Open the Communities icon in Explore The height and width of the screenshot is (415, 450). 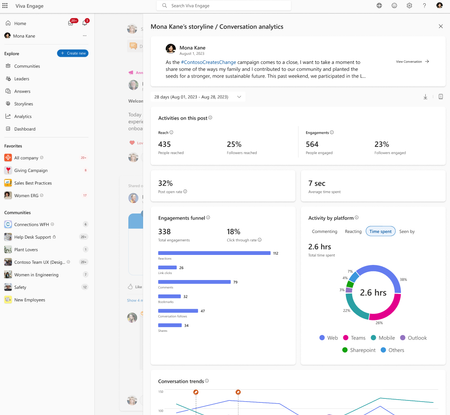click(x=8, y=66)
